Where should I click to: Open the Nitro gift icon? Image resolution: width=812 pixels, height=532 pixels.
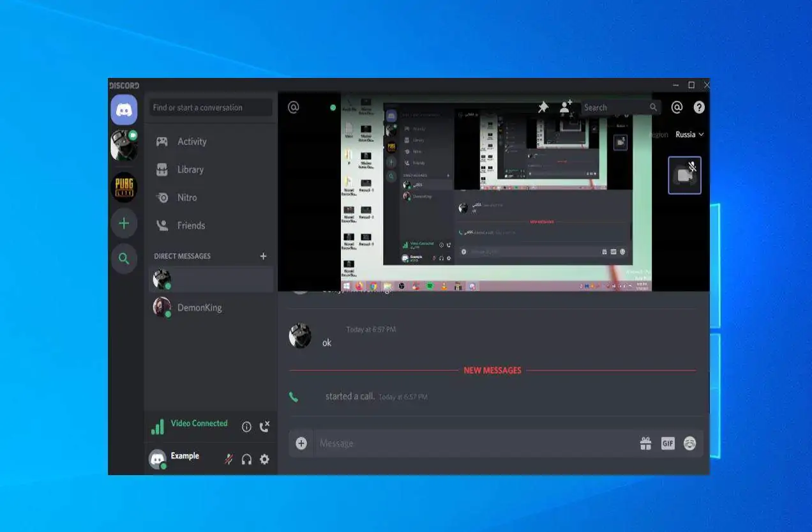645,443
